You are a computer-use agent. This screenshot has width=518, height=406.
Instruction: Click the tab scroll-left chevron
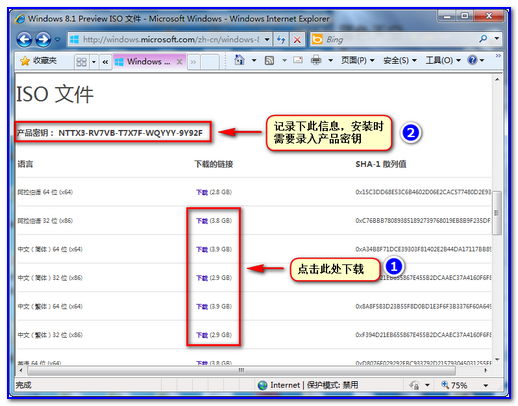105,62
